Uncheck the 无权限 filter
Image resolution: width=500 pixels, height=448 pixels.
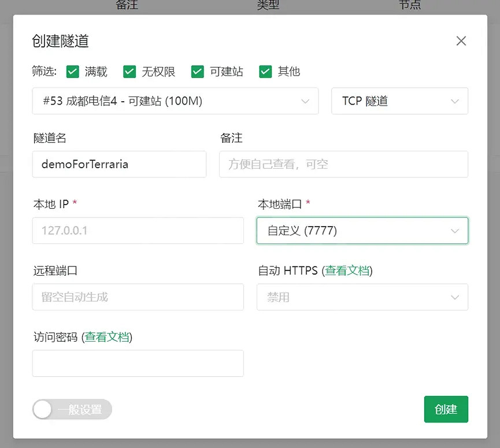[129, 72]
